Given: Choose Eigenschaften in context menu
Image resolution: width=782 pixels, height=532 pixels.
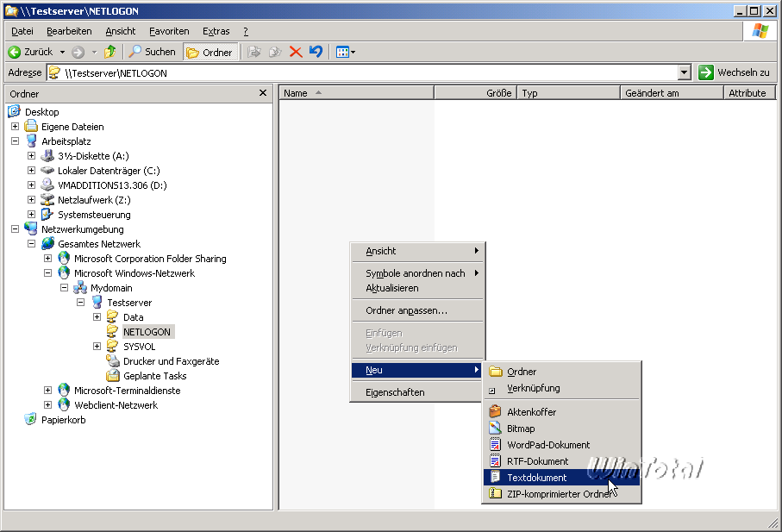Looking at the screenshot, I should (417, 392).
